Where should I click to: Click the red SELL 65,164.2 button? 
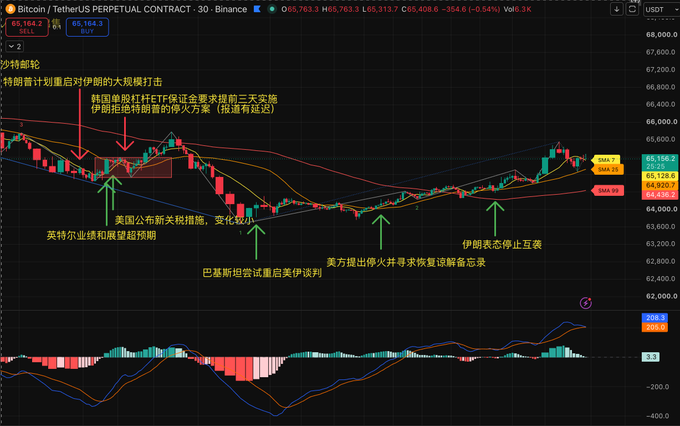click(27, 27)
